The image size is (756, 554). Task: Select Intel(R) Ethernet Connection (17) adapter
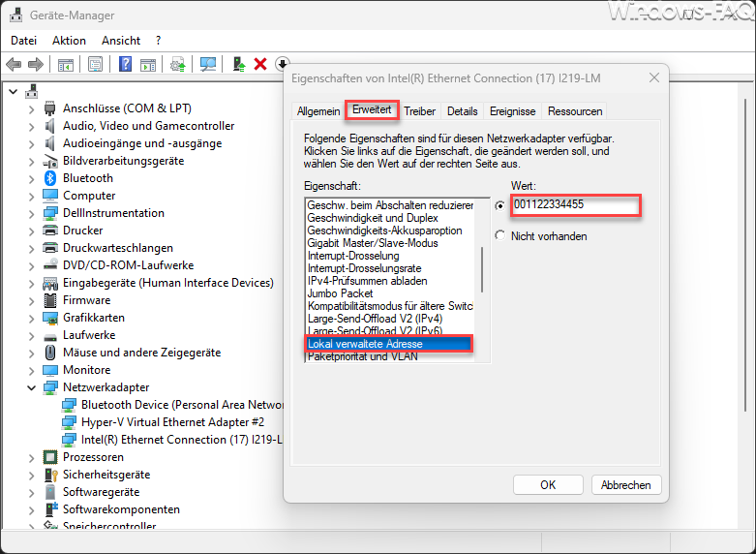click(x=181, y=440)
